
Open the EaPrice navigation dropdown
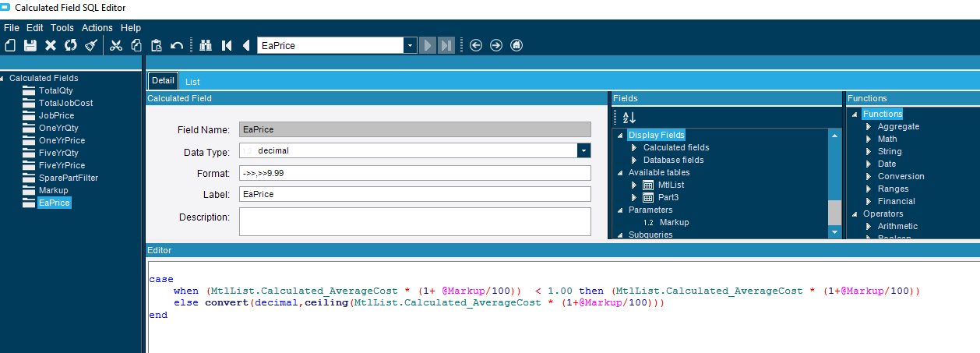[410, 45]
